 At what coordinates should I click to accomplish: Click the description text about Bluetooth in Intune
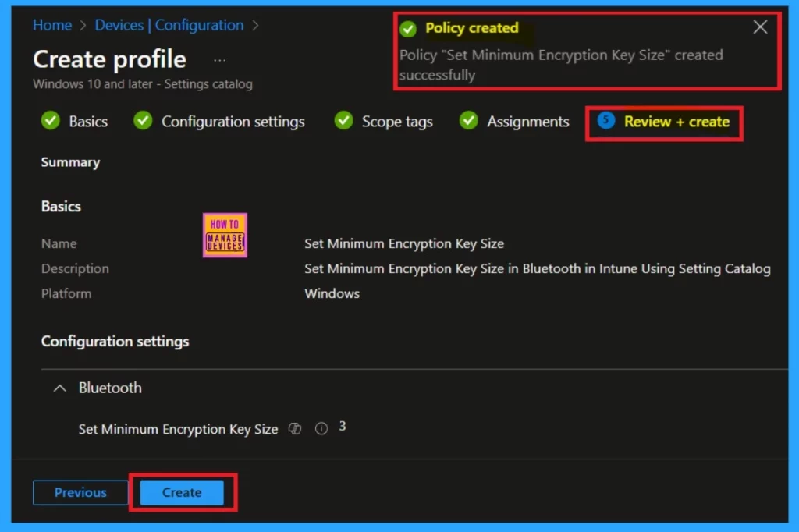538,268
